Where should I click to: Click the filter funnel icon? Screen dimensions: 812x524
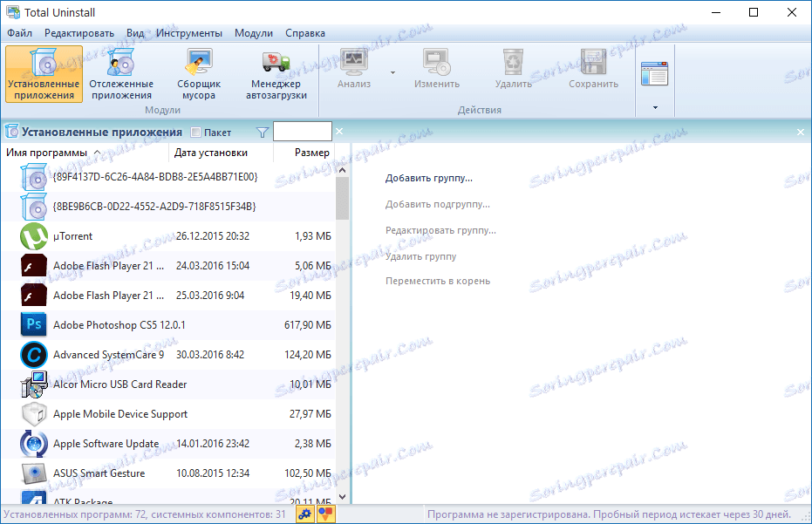coord(263,133)
